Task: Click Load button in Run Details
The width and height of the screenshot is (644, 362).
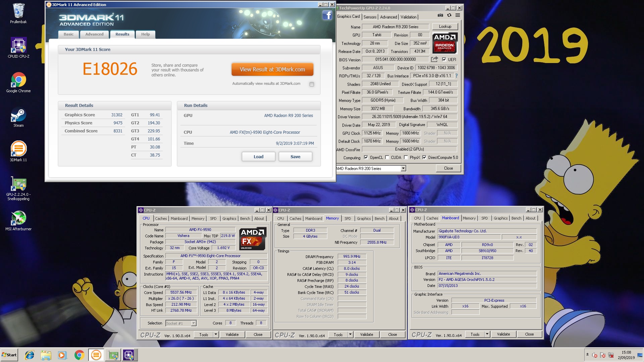Action: coord(258,157)
